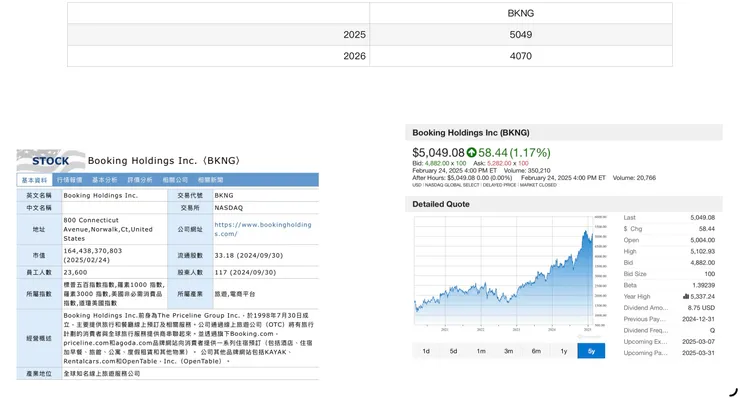Click the 5049 table cell
Screen dimensions: 740x398
pos(521,34)
